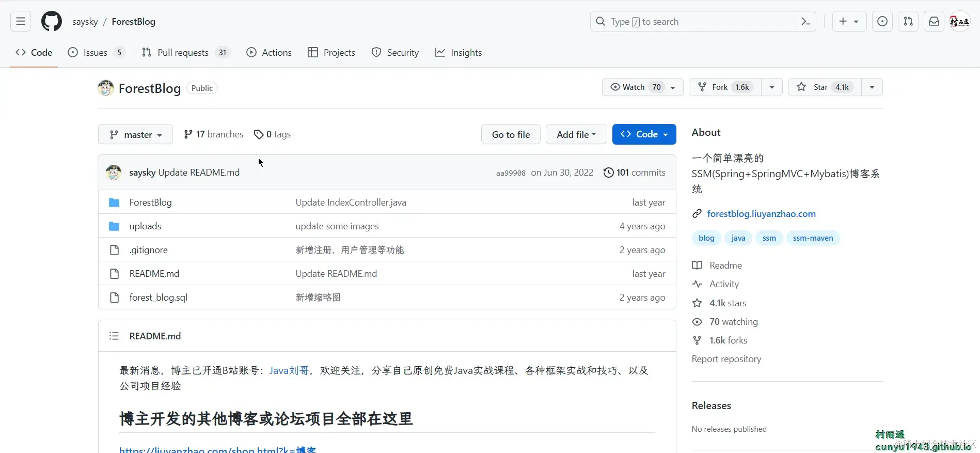Click the README.md file icon

click(x=114, y=274)
